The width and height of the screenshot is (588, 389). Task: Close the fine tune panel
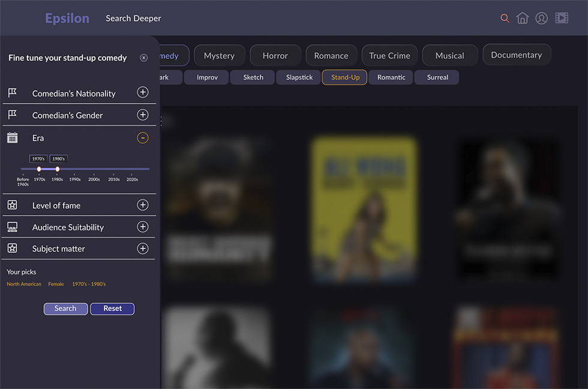click(x=143, y=58)
